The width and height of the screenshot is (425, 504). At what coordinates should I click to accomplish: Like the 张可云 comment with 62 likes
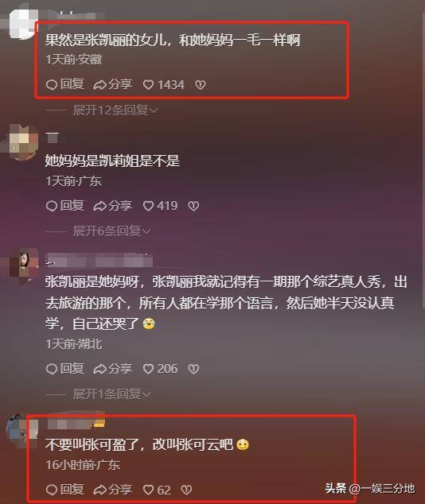pyautogui.click(x=157, y=490)
